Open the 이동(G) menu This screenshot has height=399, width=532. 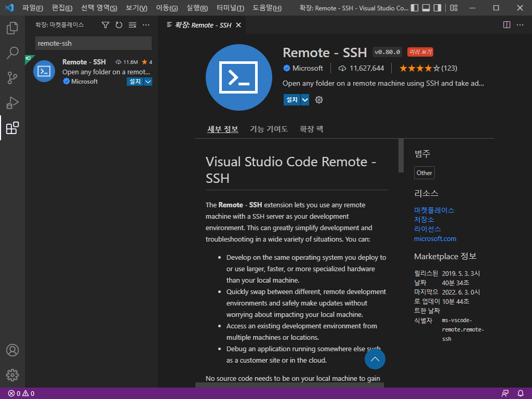click(x=167, y=8)
